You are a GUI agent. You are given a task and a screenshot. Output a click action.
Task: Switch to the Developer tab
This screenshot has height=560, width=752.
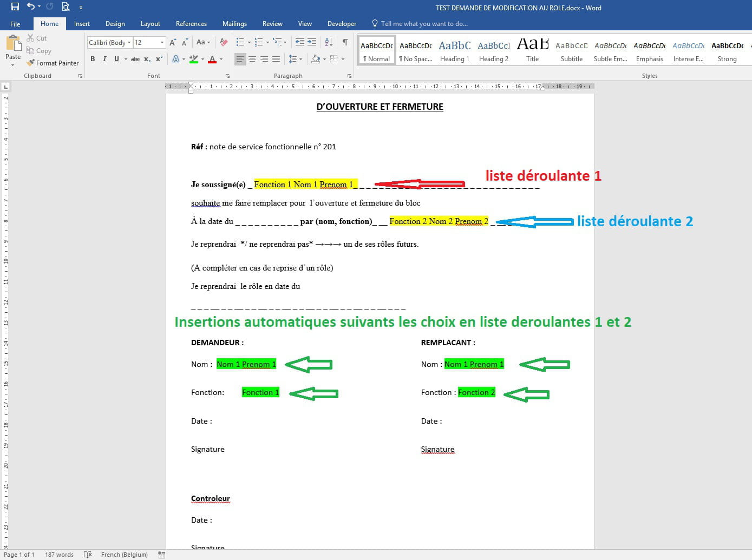[x=342, y=24]
